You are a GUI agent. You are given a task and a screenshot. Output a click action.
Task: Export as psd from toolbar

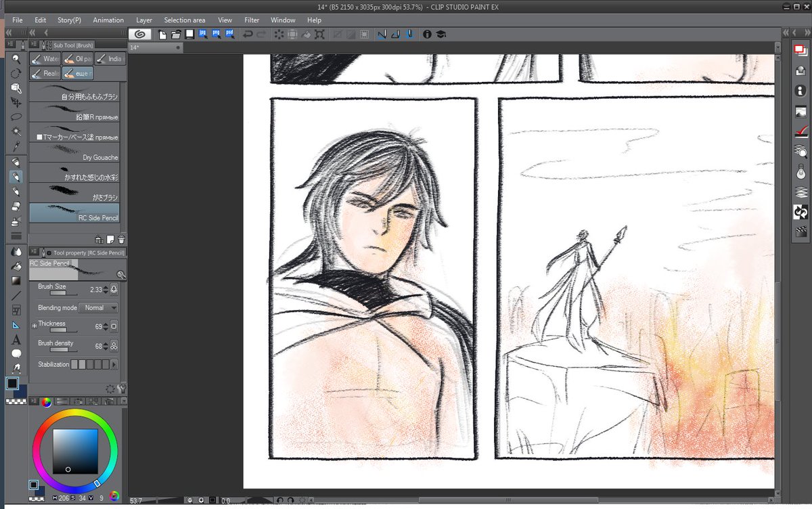[229, 34]
